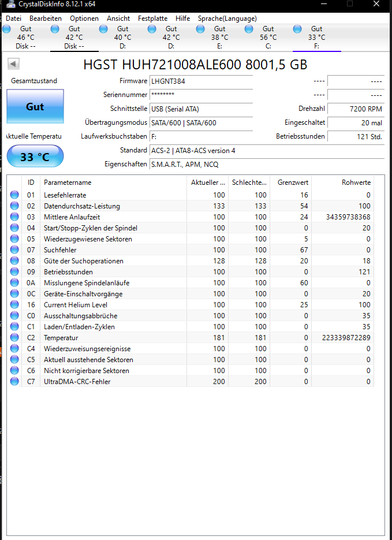Image resolution: width=392 pixels, height=540 pixels.
Task: Open the Datei menu
Action: (x=13, y=18)
